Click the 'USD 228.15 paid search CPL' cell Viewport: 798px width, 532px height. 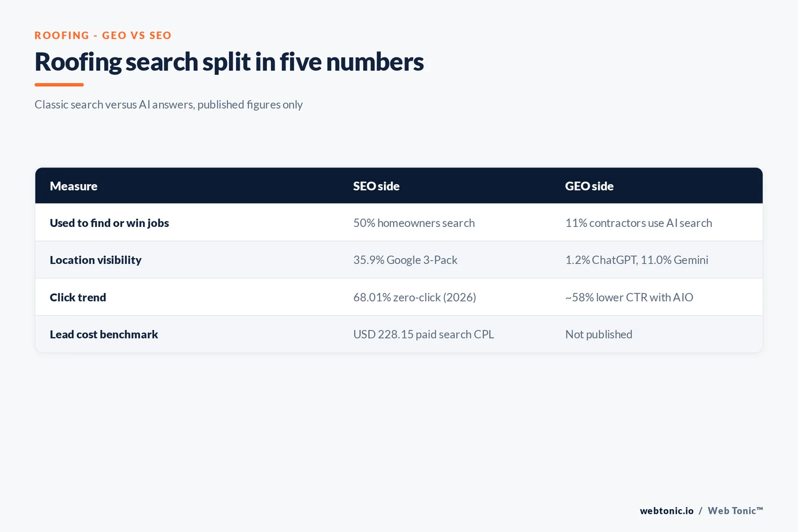[423, 334]
